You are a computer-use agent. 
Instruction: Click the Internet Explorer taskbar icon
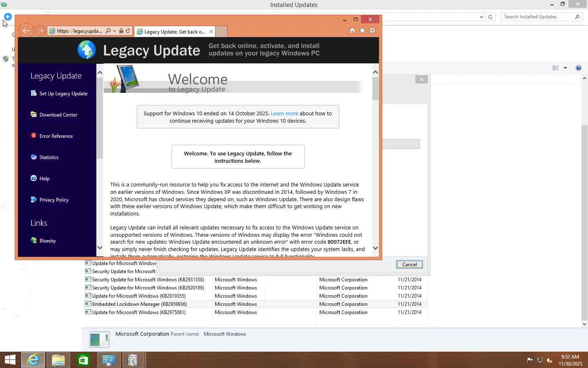coord(33,360)
